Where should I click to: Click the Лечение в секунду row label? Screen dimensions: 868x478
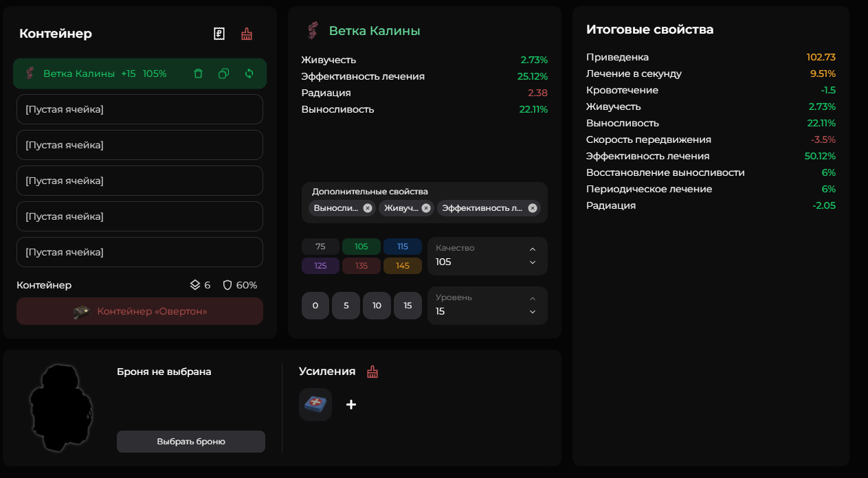click(x=634, y=73)
